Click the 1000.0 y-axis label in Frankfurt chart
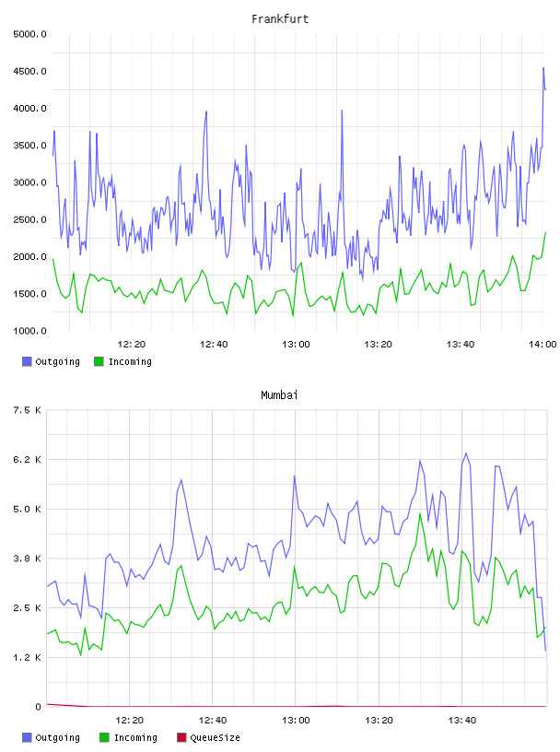The image size is (560, 752). point(29,331)
